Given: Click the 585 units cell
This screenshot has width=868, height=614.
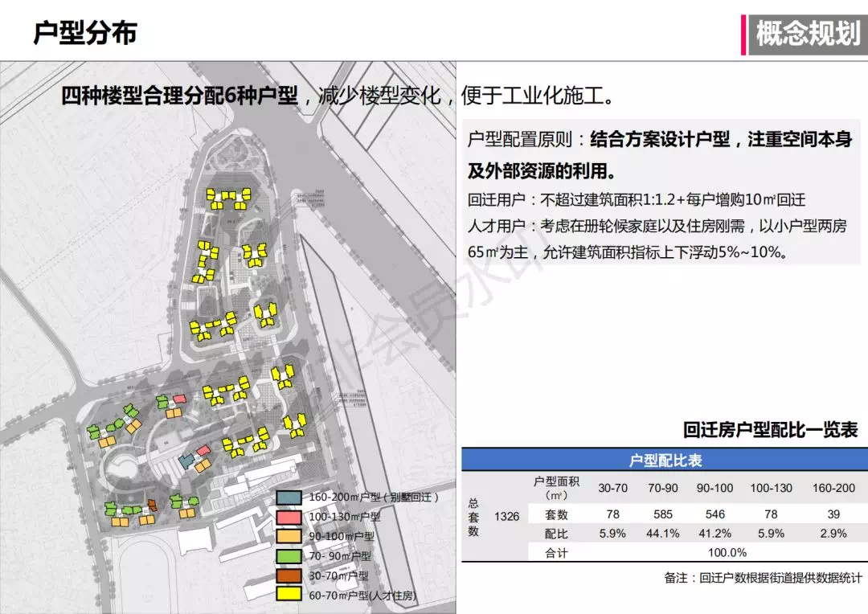Looking at the screenshot, I should tap(662, 514).
